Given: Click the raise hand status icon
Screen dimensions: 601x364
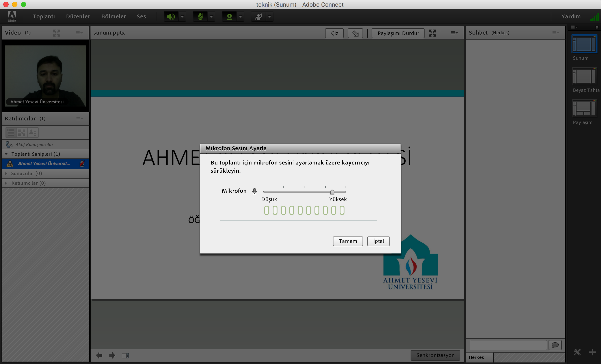Looking at the screenshot, I should 258,17.
